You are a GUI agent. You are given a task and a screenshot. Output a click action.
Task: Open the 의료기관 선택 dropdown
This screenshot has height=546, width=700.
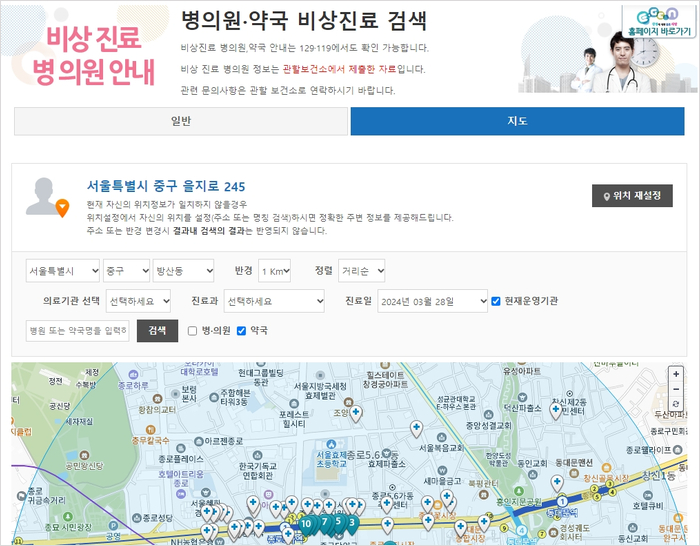pos(138,301)
